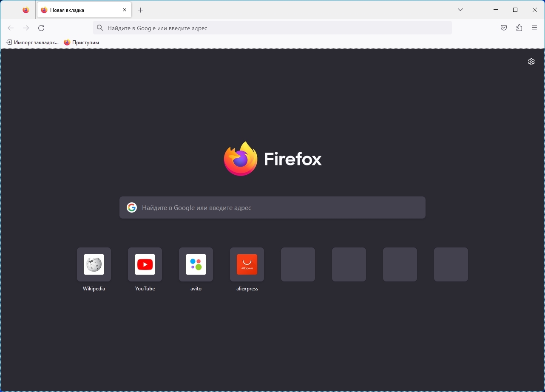
Task: Reload the current page
Action: [x=41, y=28]
